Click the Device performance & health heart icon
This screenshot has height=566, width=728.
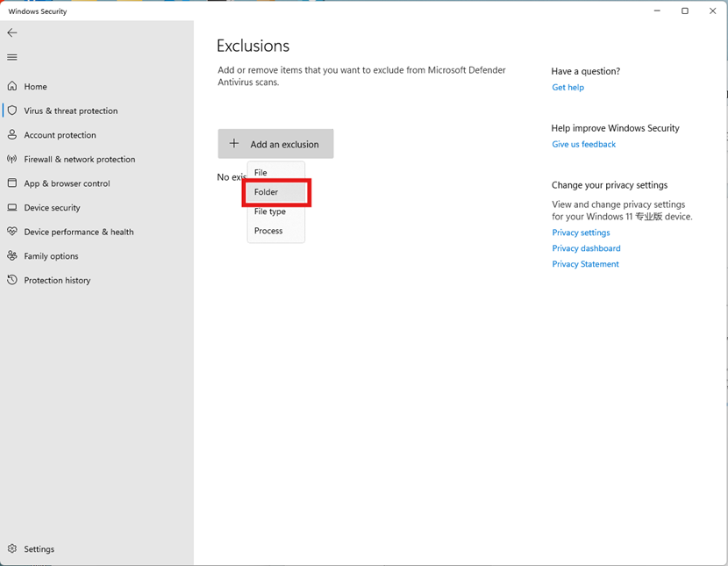(x=12, y=232)
